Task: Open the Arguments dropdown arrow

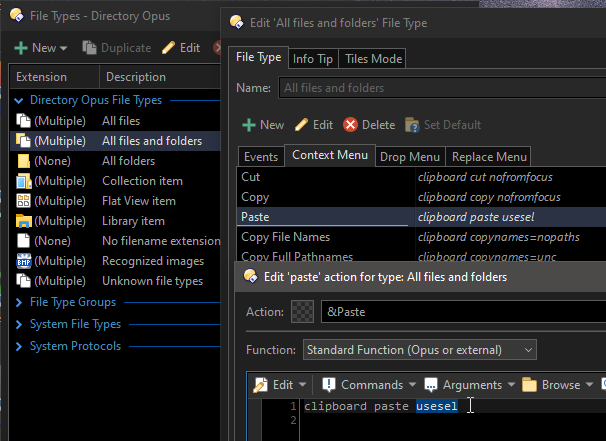Action: (511, 385)
